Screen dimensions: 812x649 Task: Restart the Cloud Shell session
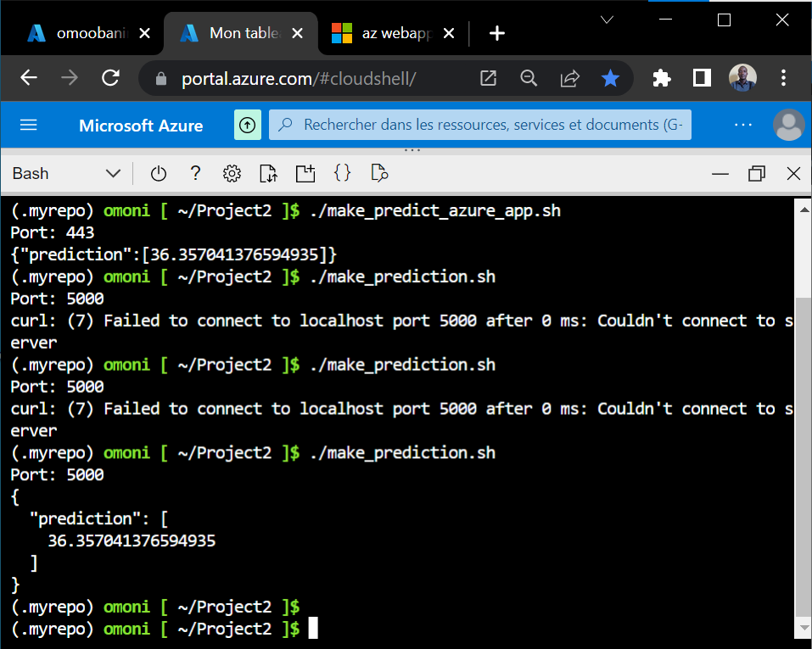(x=159, y=173)
